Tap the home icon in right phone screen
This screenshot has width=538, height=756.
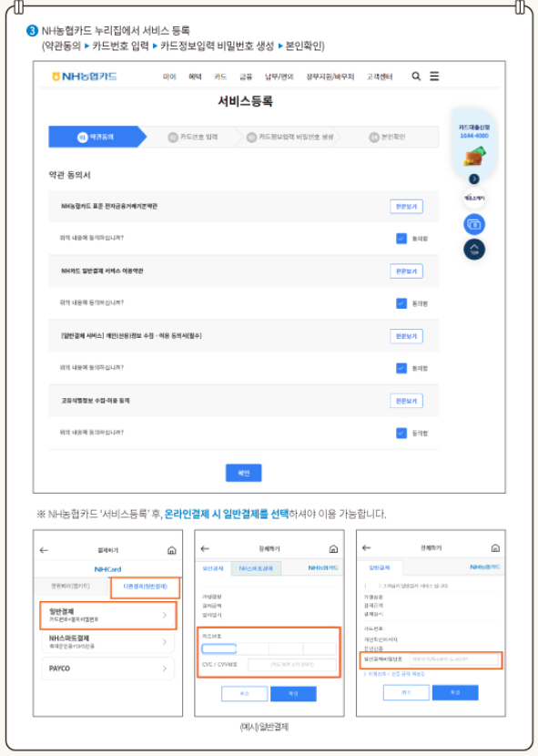coord(495,547)
